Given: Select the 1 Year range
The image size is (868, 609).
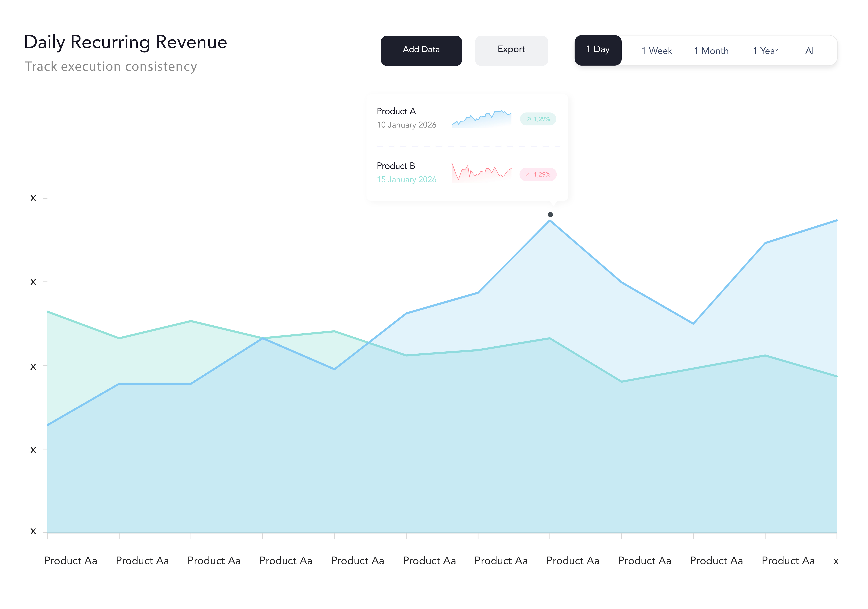Looking at the screenshot, I should point(765,51).
